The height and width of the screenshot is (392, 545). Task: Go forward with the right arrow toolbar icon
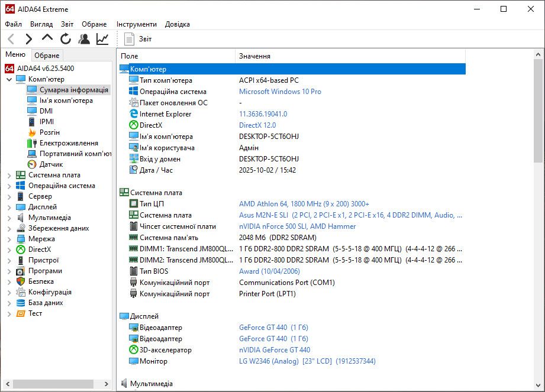(29, 39)
